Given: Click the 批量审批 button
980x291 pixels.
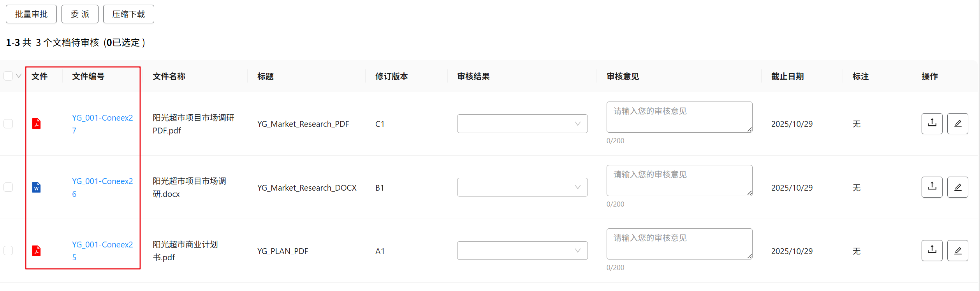Looking at the screenshot, I should coord(31,14).
